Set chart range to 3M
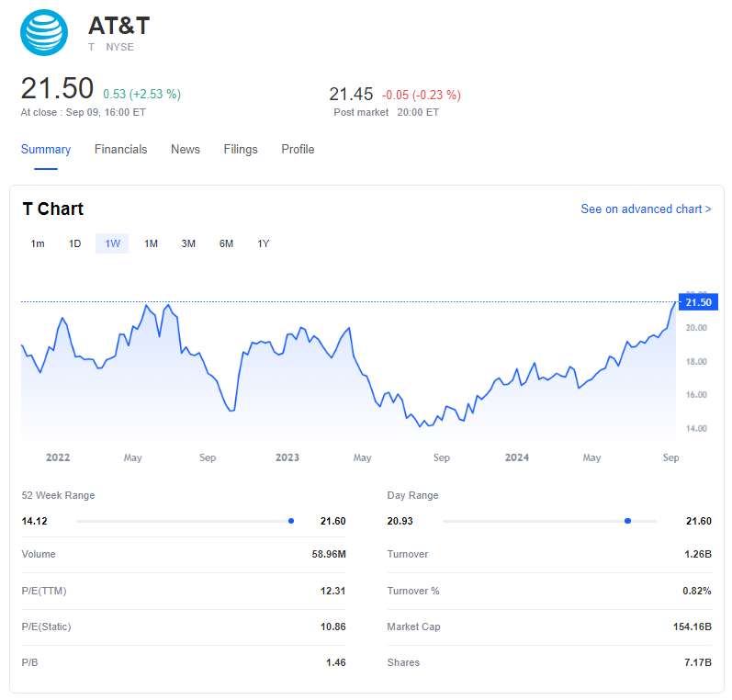 (x=188, y=243)
